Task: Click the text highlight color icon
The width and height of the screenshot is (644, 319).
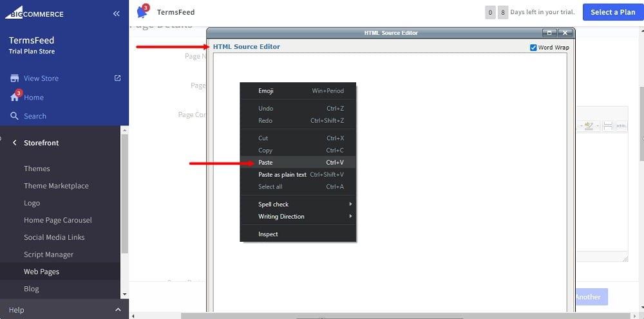Action: coord(589,126)
